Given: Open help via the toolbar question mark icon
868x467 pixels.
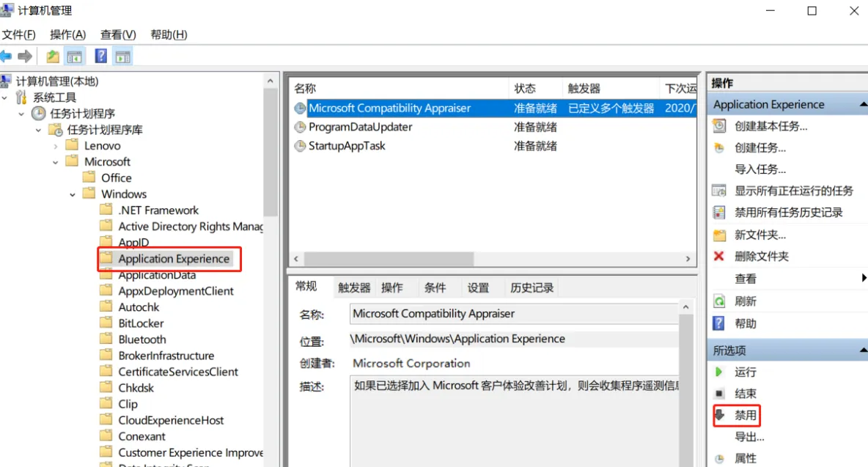Looking at the screenshot, I should pyautogui.click(x=100, y=56).
